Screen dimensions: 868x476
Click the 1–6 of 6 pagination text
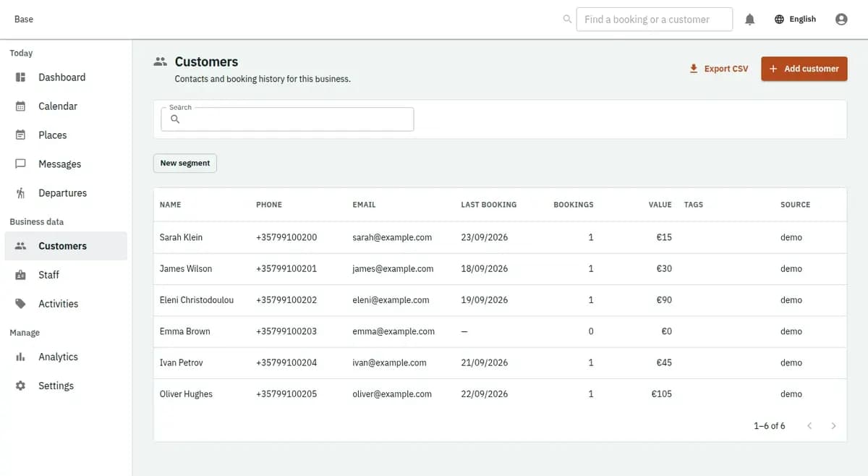pos(769,426)
